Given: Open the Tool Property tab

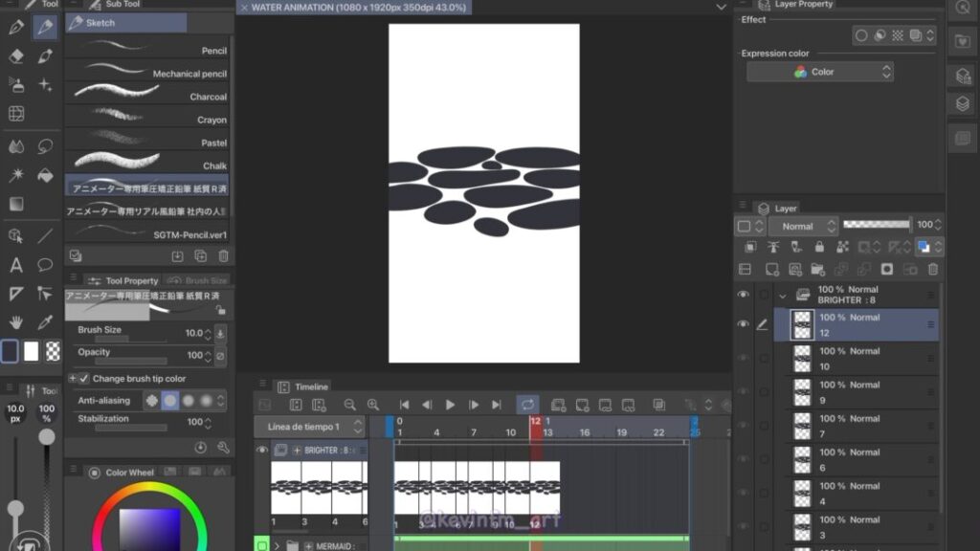Looking at the screenshot, I should click(123, 280).
